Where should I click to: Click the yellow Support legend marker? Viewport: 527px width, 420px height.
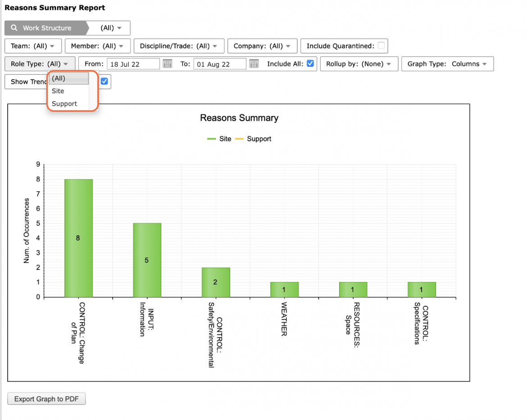point(239,139)
